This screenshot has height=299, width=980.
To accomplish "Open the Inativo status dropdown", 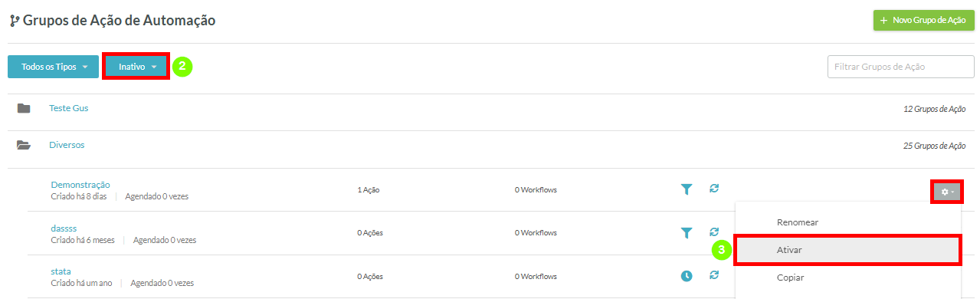I will click(136, 67).
